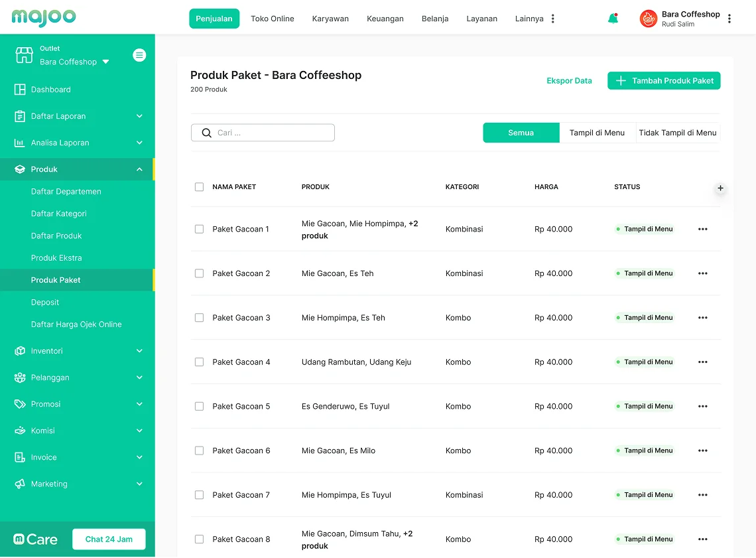Switch to the Tampil di Menu tab

click(x=597, y=133)
